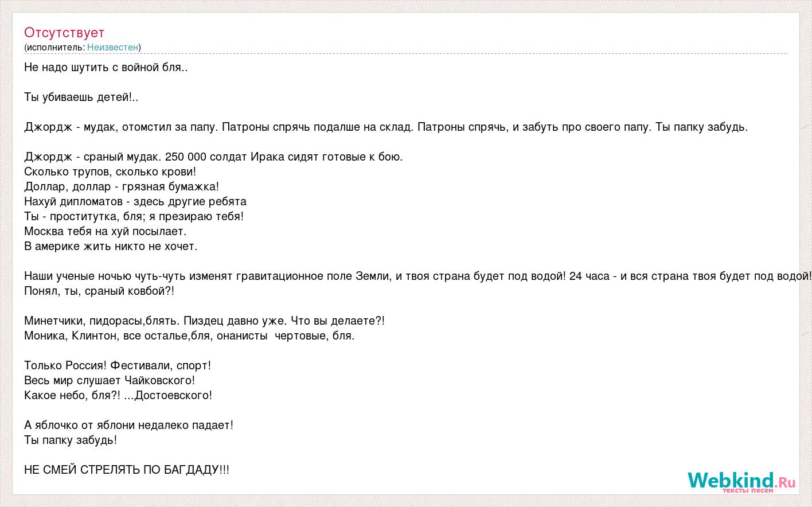This screenshot has height=507, width=812.
Task: Click the line 'А яблочко от яблони недалеко падает!'
Action: click(x=129, y=425)
